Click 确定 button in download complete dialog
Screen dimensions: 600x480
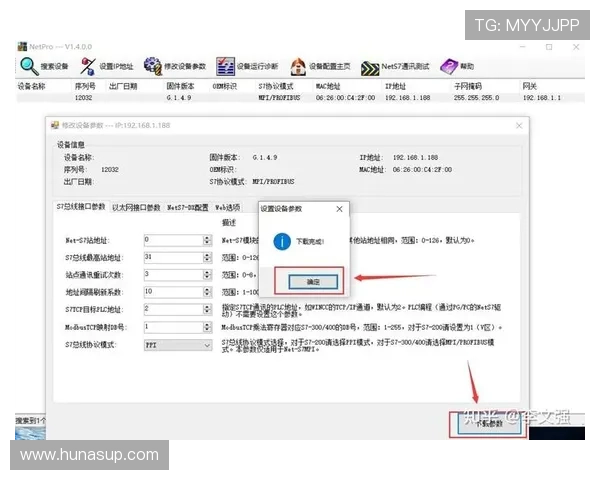point(313,282)
